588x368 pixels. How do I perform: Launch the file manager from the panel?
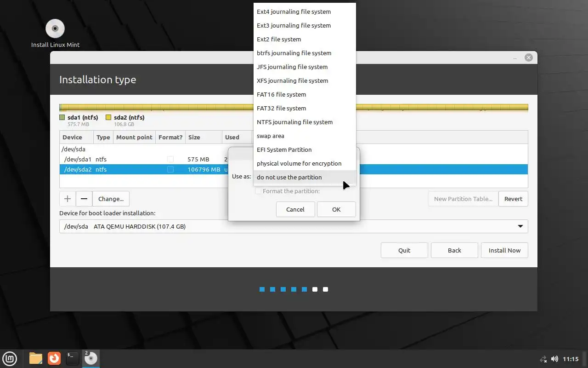pos(36,358)
